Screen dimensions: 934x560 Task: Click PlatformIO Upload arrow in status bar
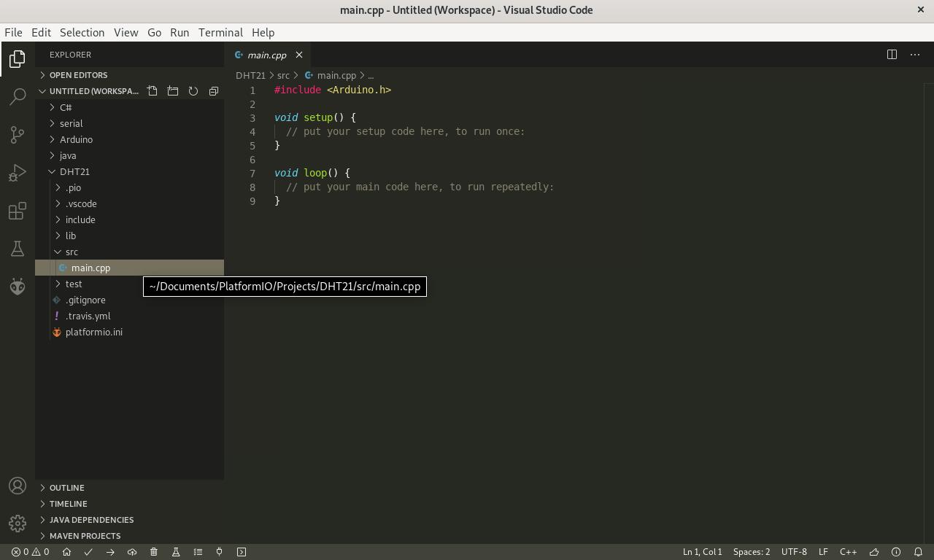[x=110, y=552]
